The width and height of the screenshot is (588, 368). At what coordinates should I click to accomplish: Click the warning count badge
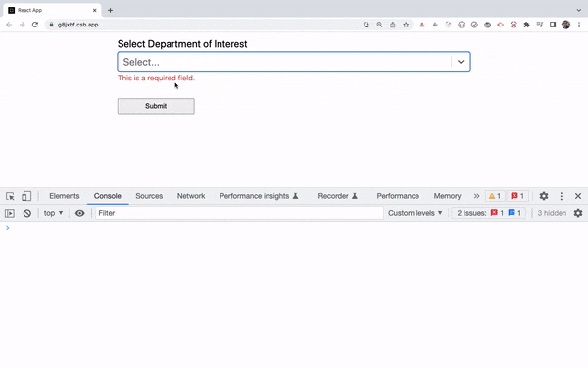pyautogui.click(x=495, y=196)
